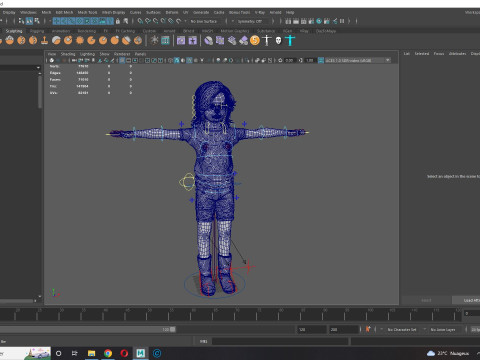Viewport: 480px width, 360px height.
Task: Open the Edit Mesh menu
Action: (x=64, y=12)
